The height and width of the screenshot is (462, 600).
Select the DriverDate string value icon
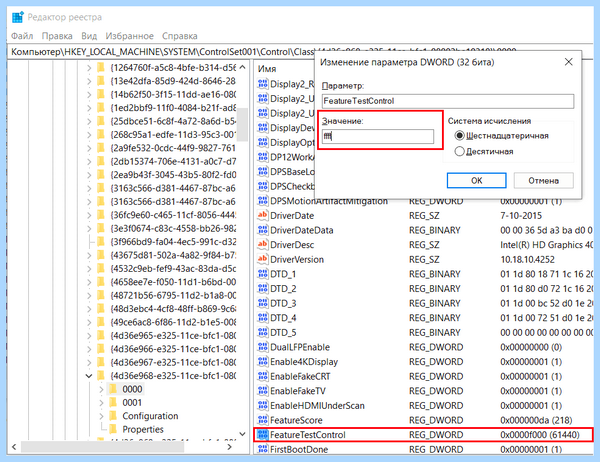[262, 215]
